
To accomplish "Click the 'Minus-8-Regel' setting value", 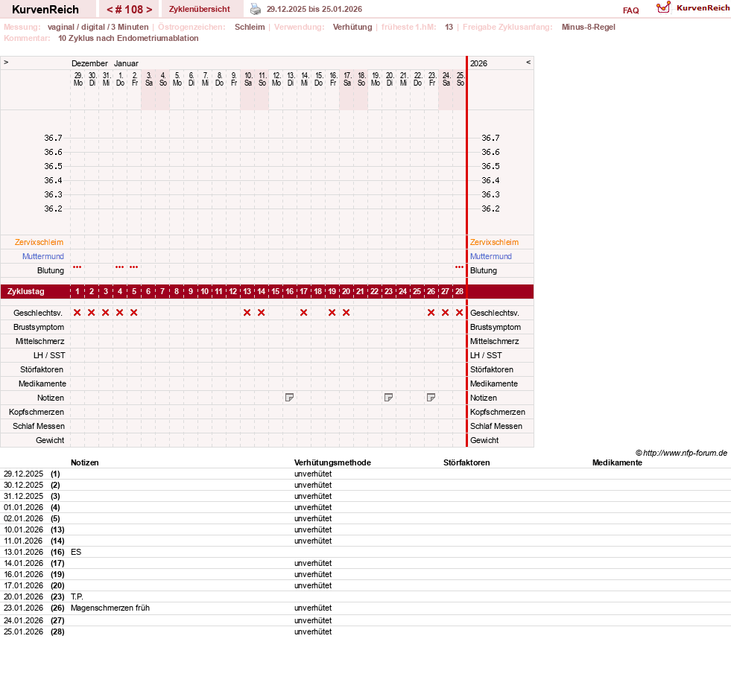I will click(x=589, y=27).
